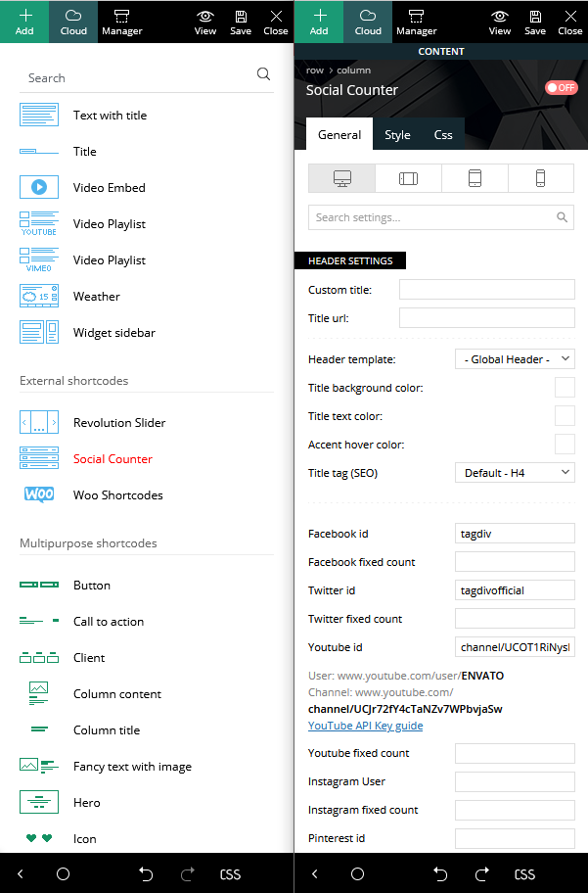
Task: Click undo in right bottom bar
Action: (440, 873)
